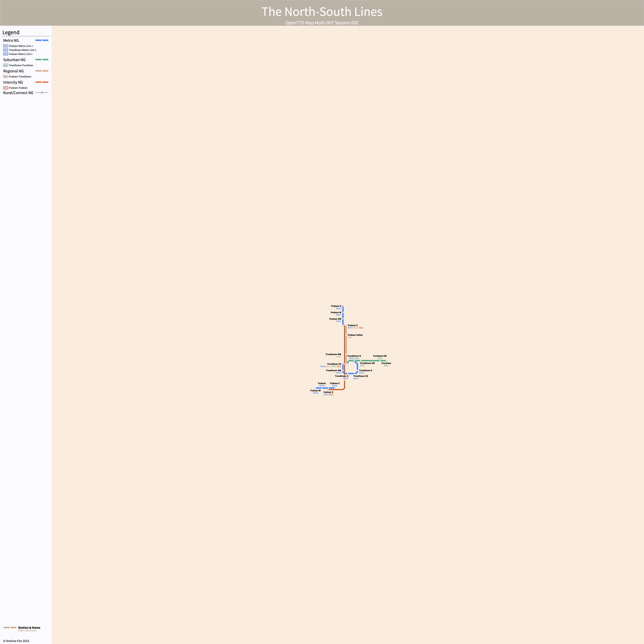The image size is (644, 644).
Task: Click the M003 line badge in the legend
Action: (6, 54)
